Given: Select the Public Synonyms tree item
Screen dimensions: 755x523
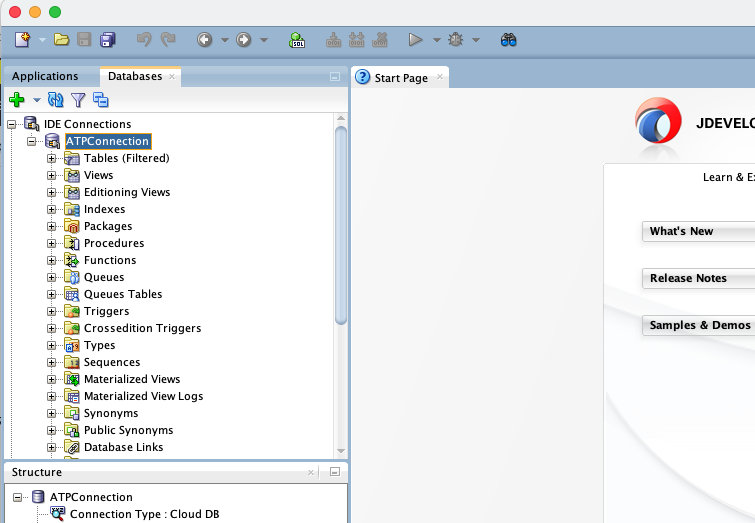Looking at the screenshot, I should click(129, 430).
